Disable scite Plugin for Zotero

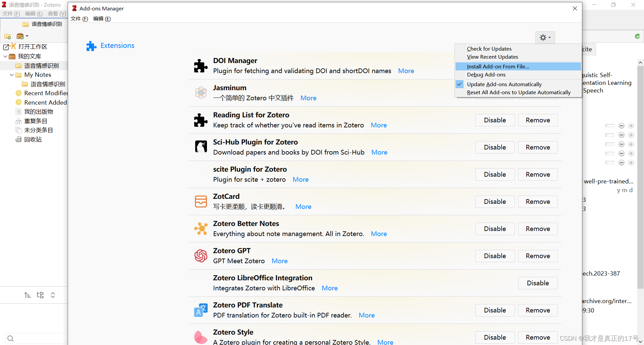tap(495, 174)
